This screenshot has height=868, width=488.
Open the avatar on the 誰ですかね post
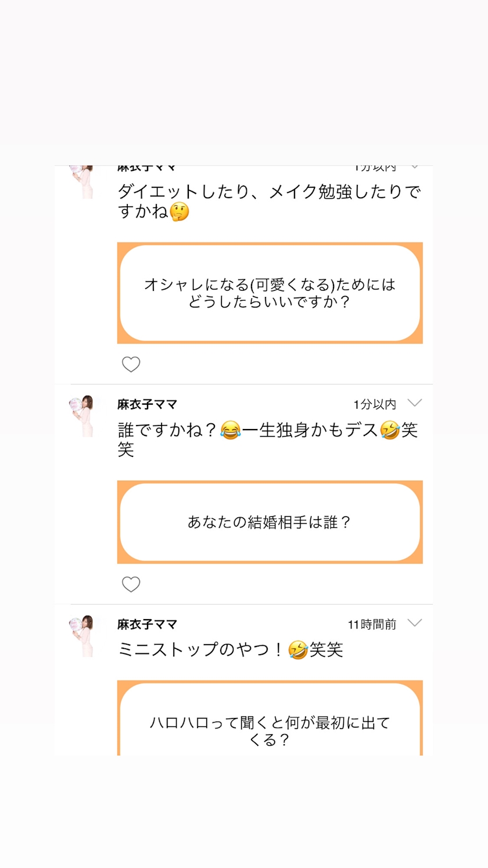coord(81,416)
